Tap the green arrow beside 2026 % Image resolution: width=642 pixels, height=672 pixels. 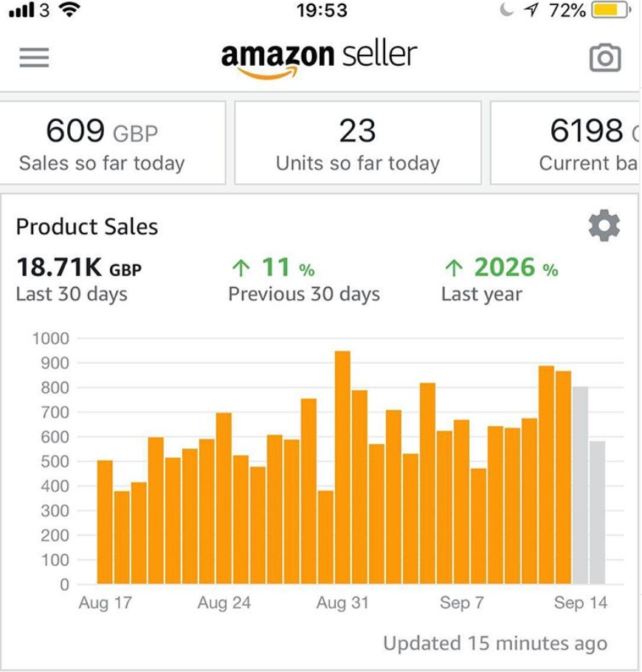[x=454, y=268]
